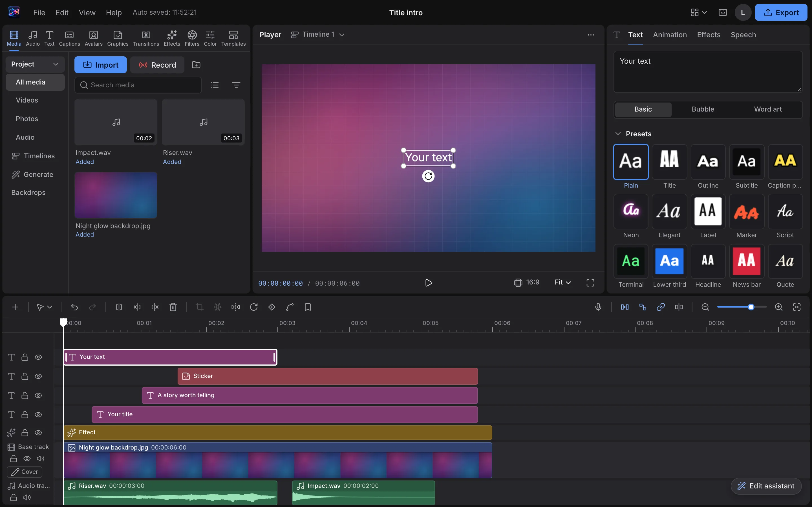
Task: Open the Avatars panel
Action: click(x=93, y=38)
